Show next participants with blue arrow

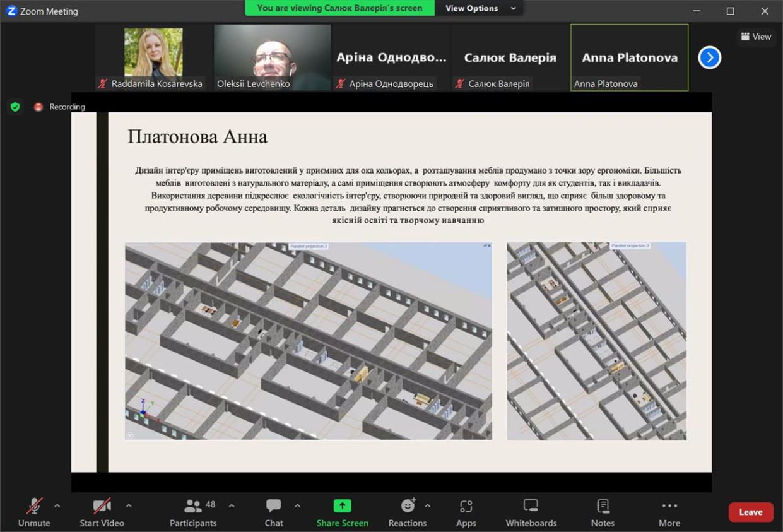click(710, 57)
